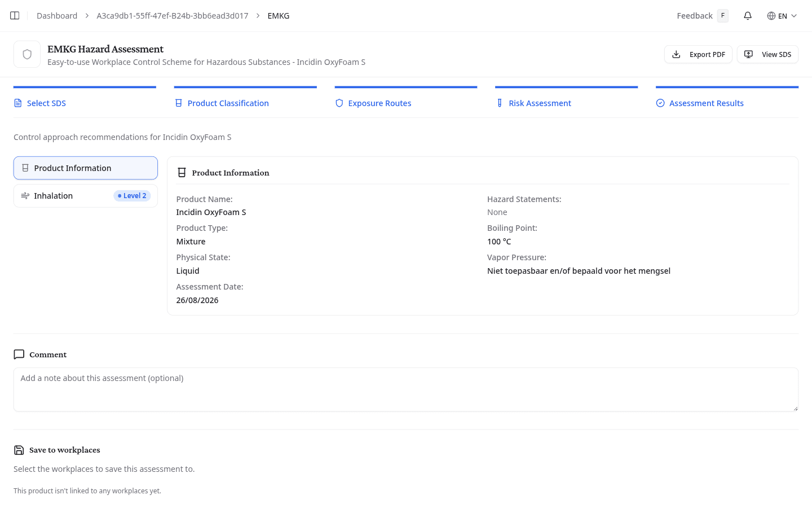Screen dimensions: 812x508
Task: Click the hazard statements value None
Action: (x=497, y=212)
